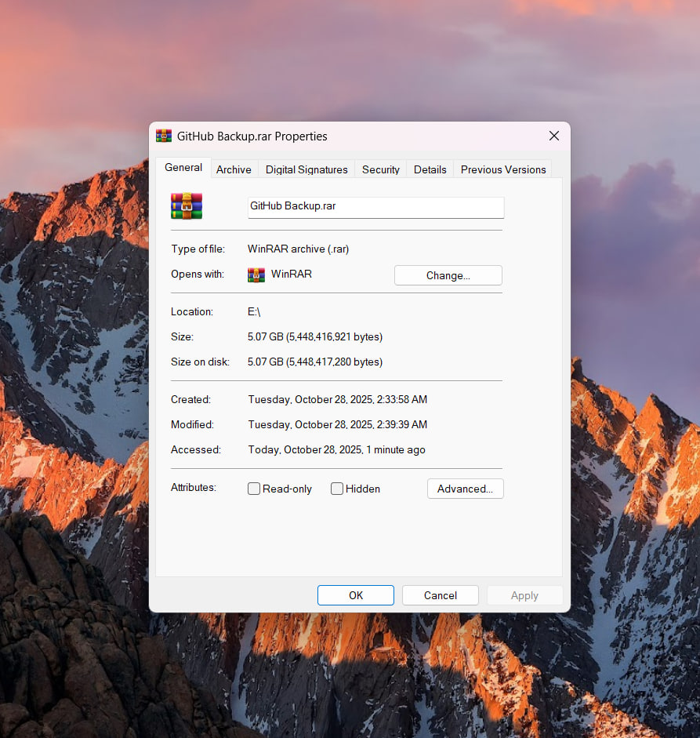Select the General tab

click(183, 168)
